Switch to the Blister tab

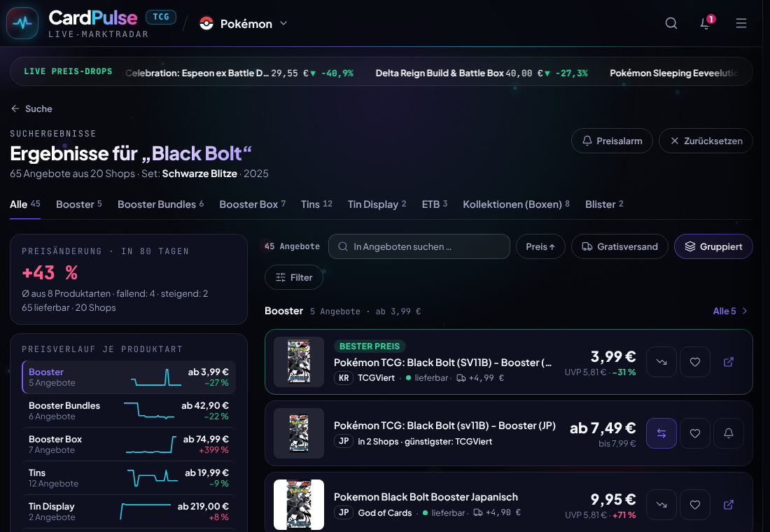(604, 204)
